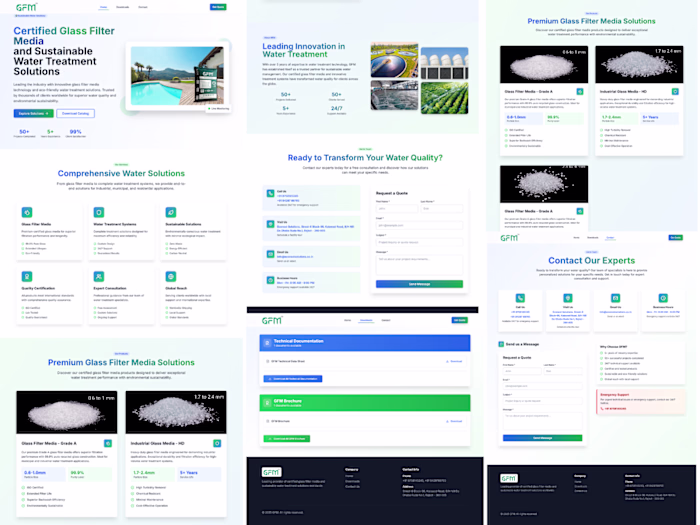The image size is (700, 525).
Task: Open the Home tab in the home page navbar
Action: (104, 7)
